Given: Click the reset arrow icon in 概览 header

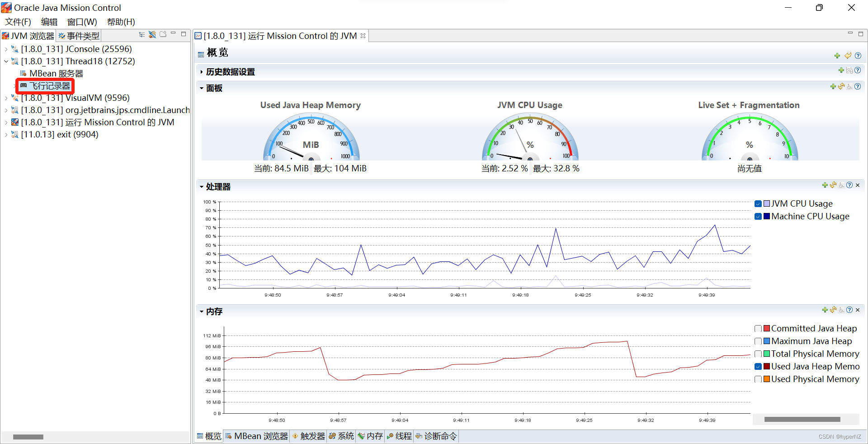Looking at the screenshot, I should (x=848, y=56).
